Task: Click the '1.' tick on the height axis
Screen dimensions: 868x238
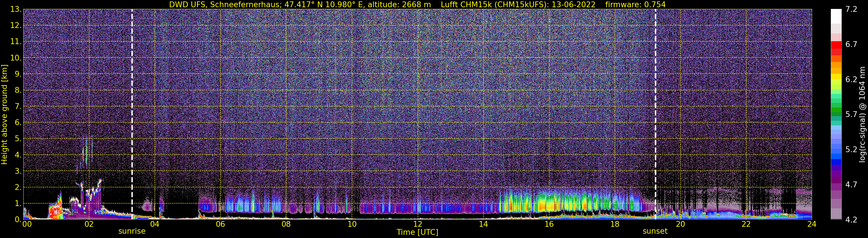Action: [18, 204]
